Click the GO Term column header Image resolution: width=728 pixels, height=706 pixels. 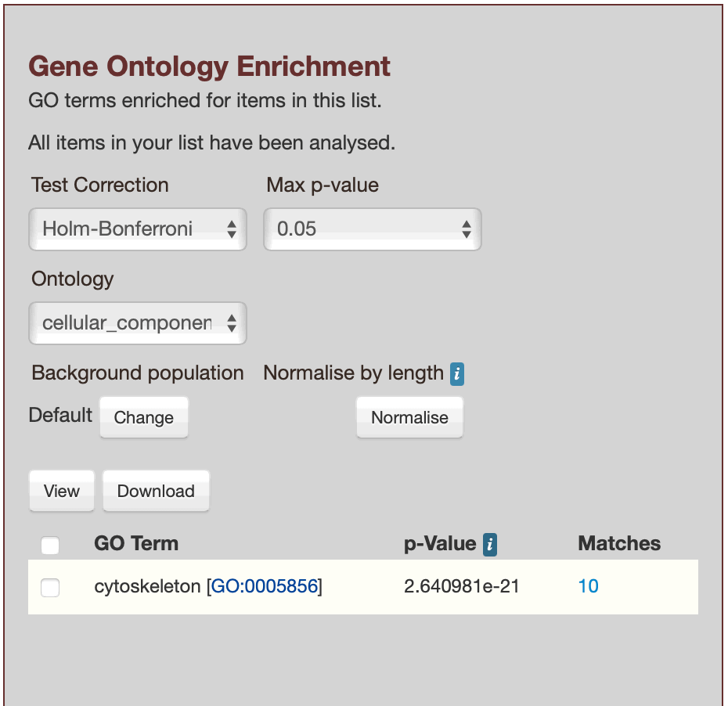136,543
